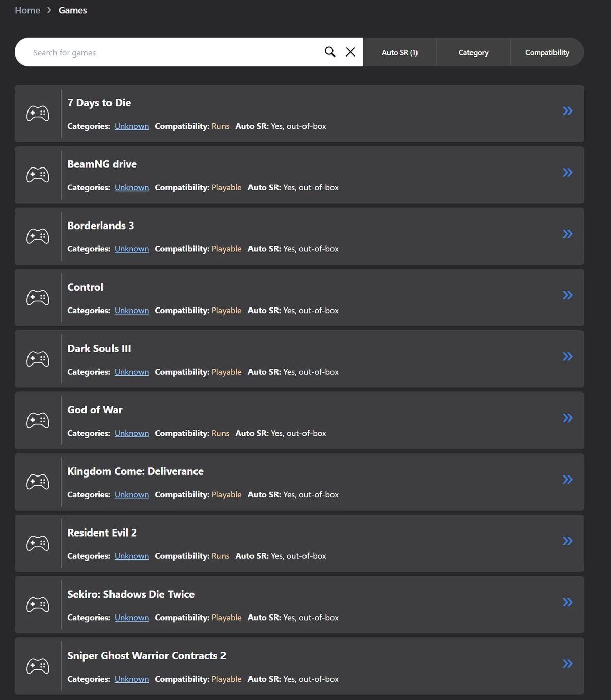Focus the Search for games field

tap(173, 52)
